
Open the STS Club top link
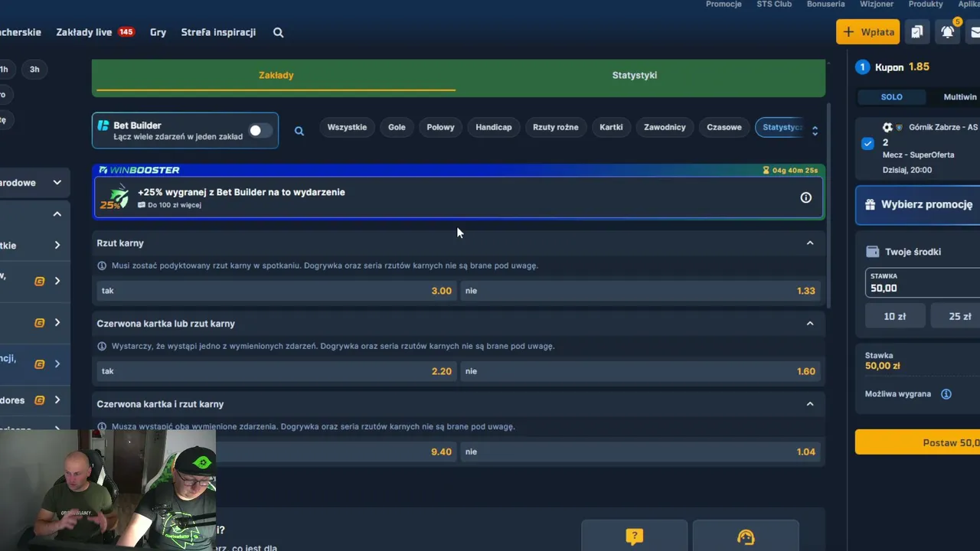[774, 4]
